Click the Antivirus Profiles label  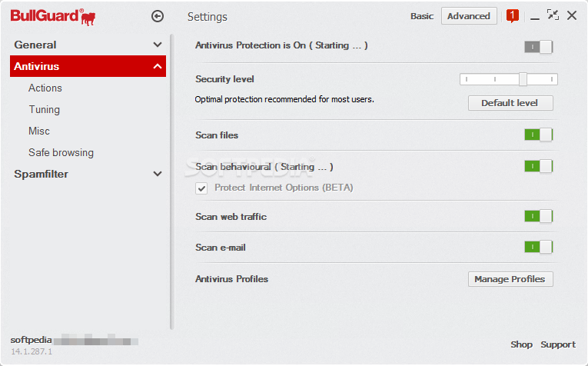pos(232,279)
